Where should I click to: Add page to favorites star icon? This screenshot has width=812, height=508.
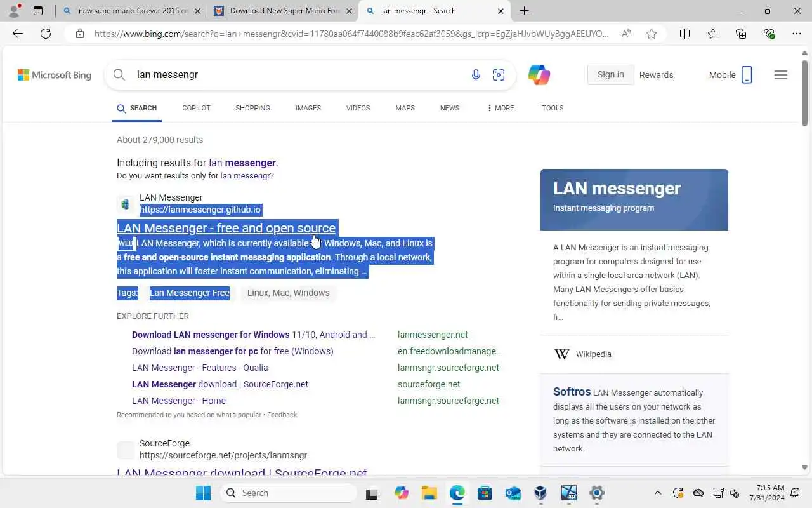click(x=652, y=34)
